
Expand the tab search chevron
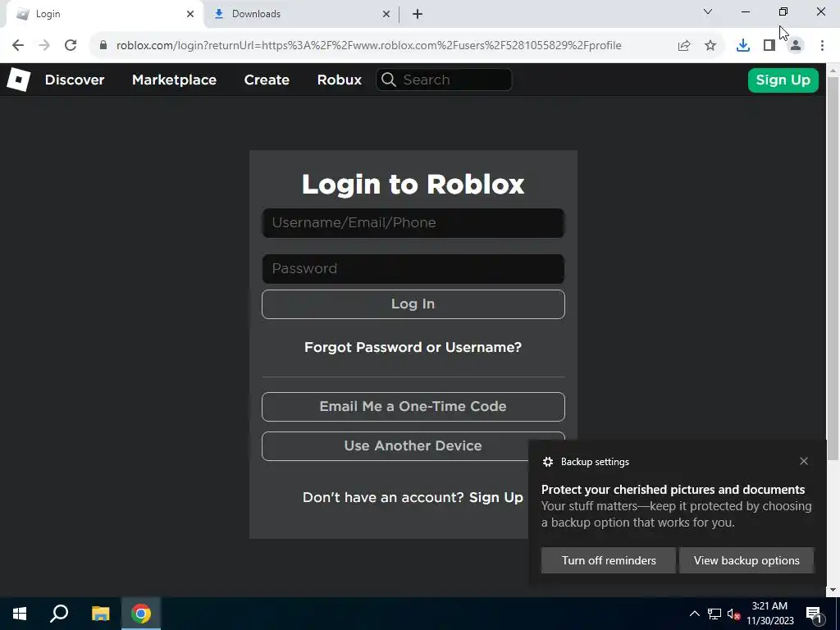(x=708, y=11)
